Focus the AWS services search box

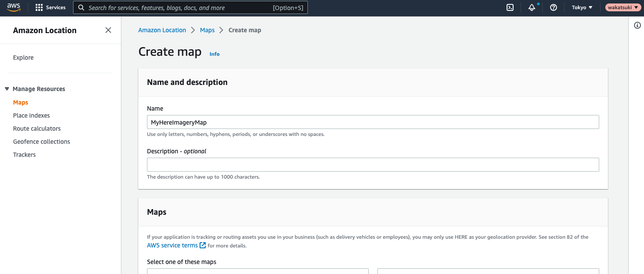tap(190, 7)
